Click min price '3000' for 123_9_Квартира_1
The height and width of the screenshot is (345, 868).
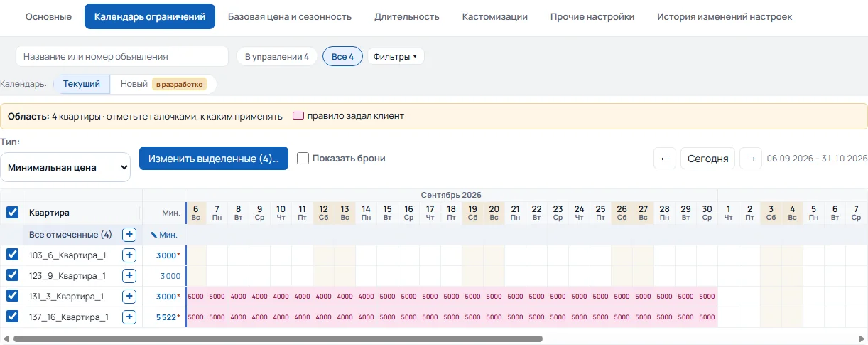[x=170, y=276]
